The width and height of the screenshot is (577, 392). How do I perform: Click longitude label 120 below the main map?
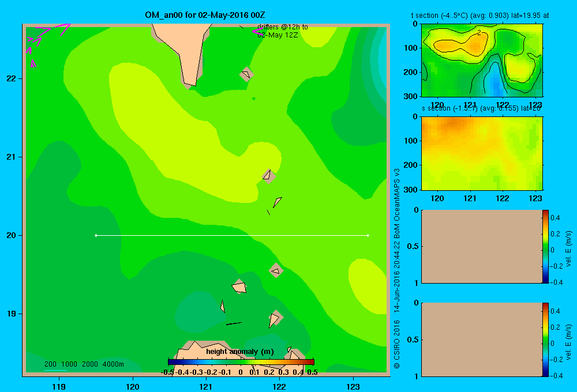coord(133,386)
